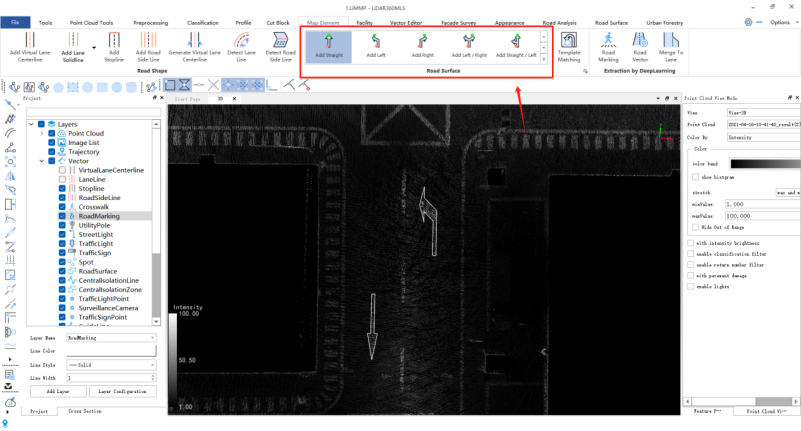The image size is (801, 431).
Task: Open the File menu
Action: point(15,22)
